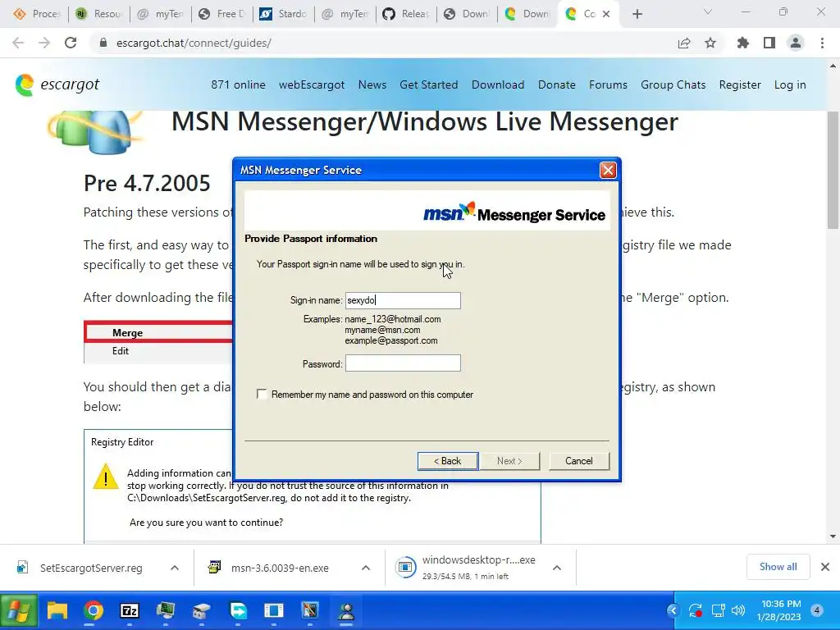Open the Download nav item

tap(498, 84)
